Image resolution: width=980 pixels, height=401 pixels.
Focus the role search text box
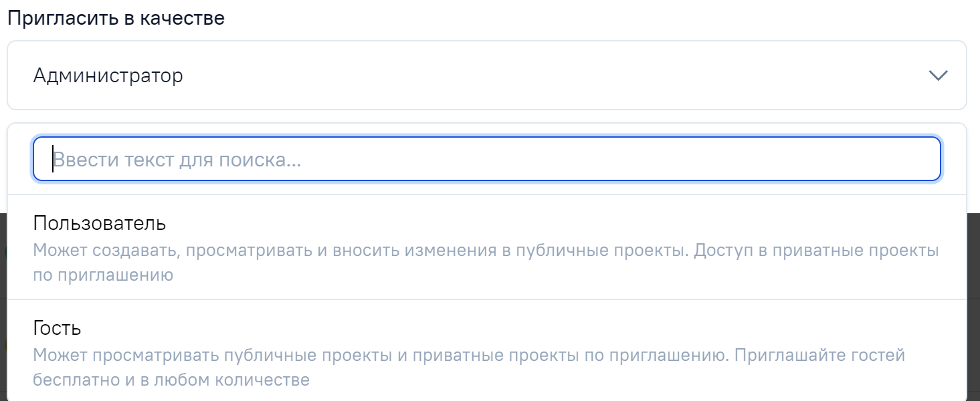(x=486, y=159)
